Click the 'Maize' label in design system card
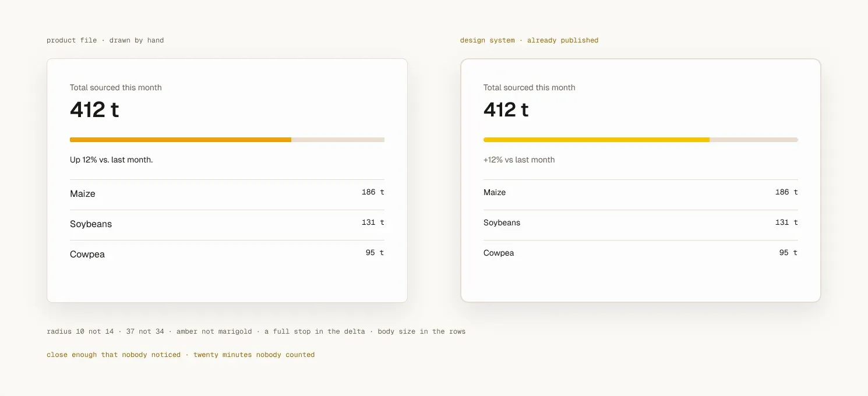This screenshot has width=868, height=396. click(x=495, y=192)
